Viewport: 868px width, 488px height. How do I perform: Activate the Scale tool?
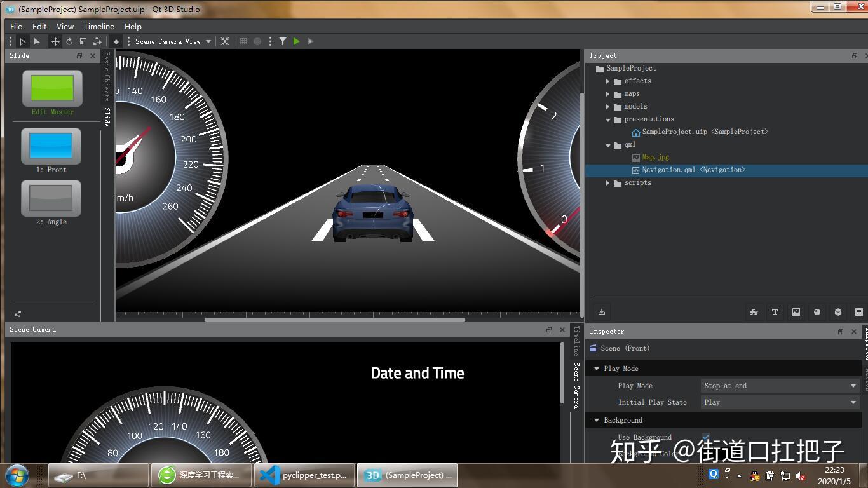click(83, 41)
